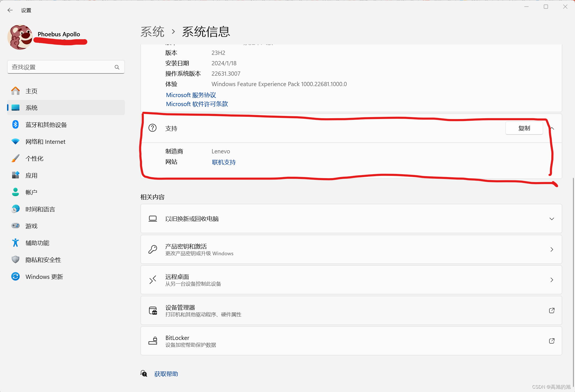Select 个性化 in sidebar
Screen dimensions: 575x392
[x=34, y=158]
